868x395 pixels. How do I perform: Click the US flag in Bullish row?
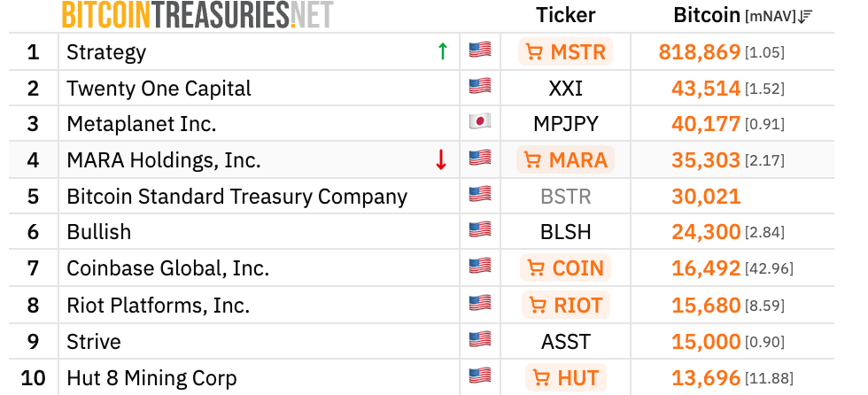tap(480, 229)
